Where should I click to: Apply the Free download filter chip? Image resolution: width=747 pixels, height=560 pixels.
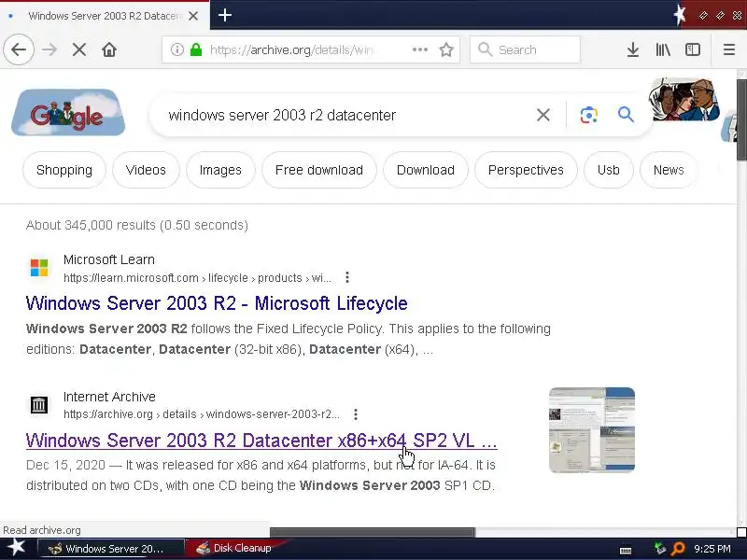319,170
